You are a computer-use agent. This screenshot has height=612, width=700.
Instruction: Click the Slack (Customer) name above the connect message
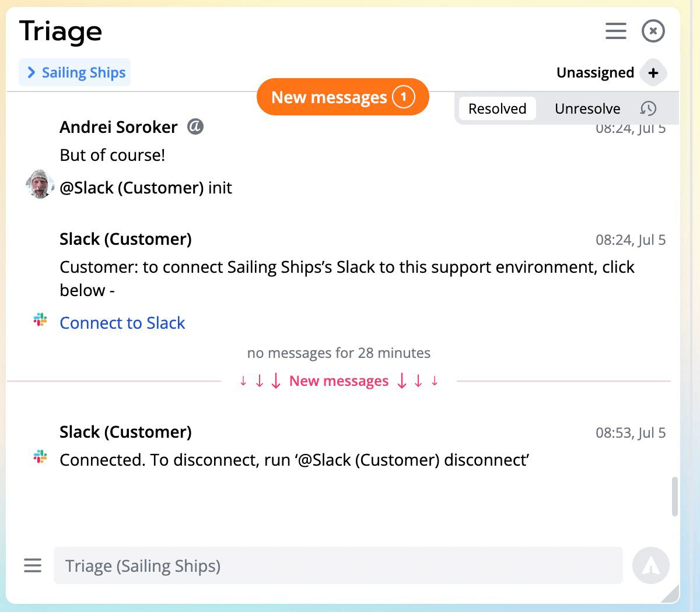125,239
